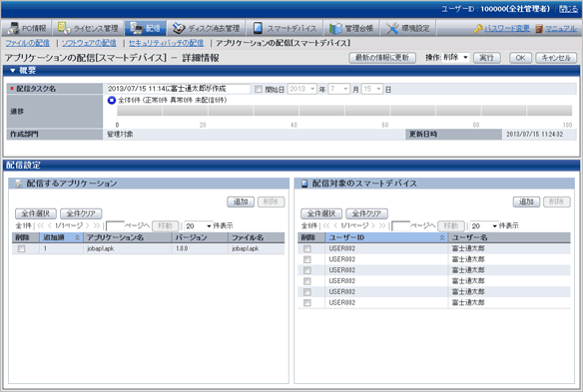Viewport: 583px width, 392px height.
Task: Open 管理台帳 ledger book icon
Action: [x=335, y=28]
